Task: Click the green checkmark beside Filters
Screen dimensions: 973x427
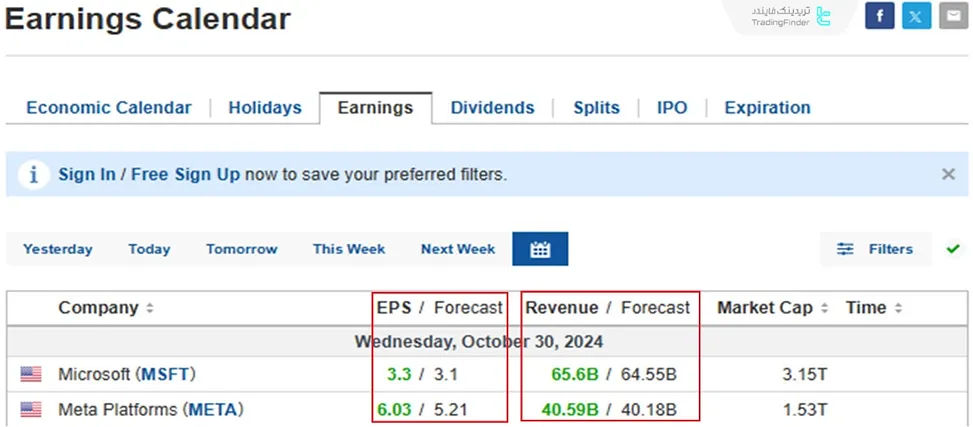Action: 953,249
